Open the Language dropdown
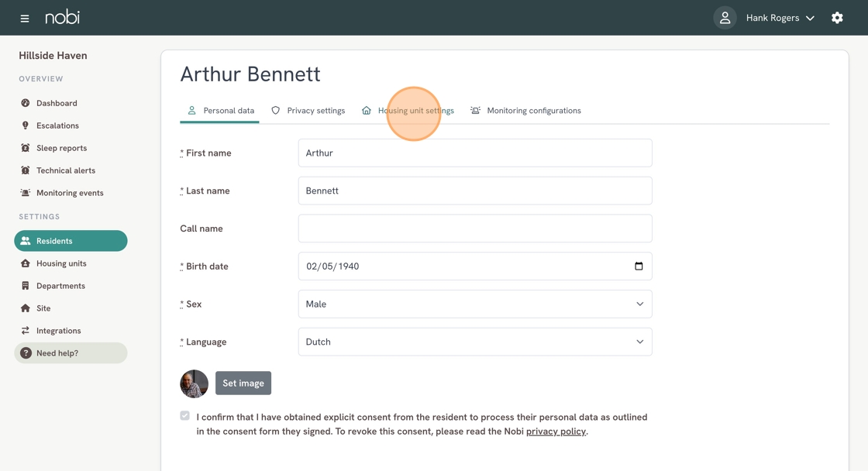The height and width of the screenshot is (471, 868). tap(475, 342)
